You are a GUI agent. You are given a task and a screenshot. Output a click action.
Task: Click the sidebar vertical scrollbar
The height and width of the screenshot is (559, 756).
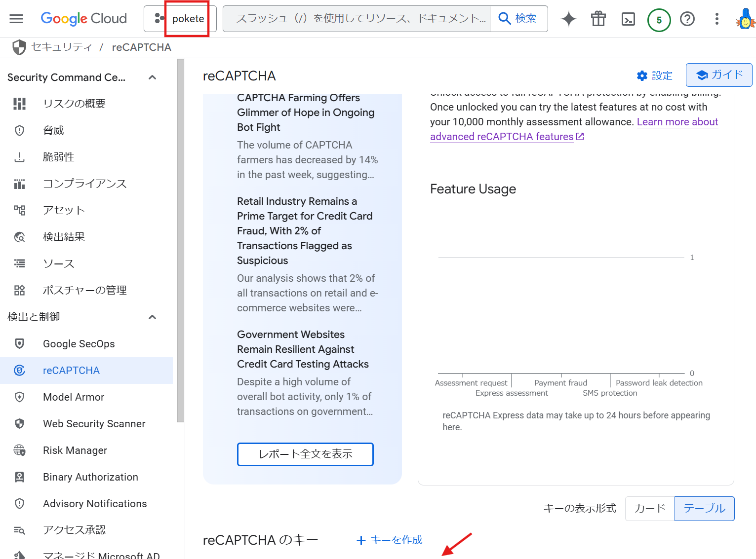(181, 241)
